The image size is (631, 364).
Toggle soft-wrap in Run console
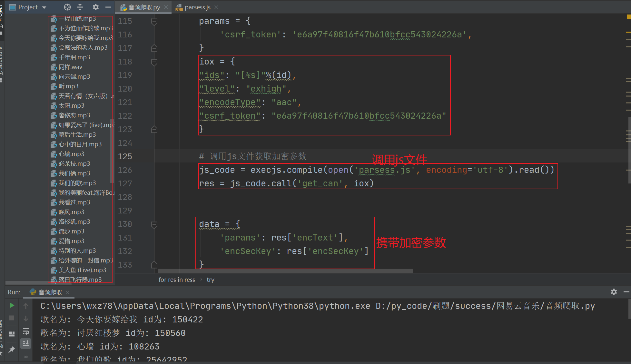(26, 331)
